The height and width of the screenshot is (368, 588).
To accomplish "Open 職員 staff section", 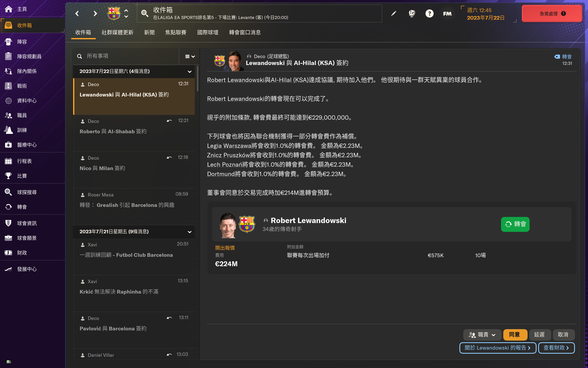I will (x=32, y=115).
